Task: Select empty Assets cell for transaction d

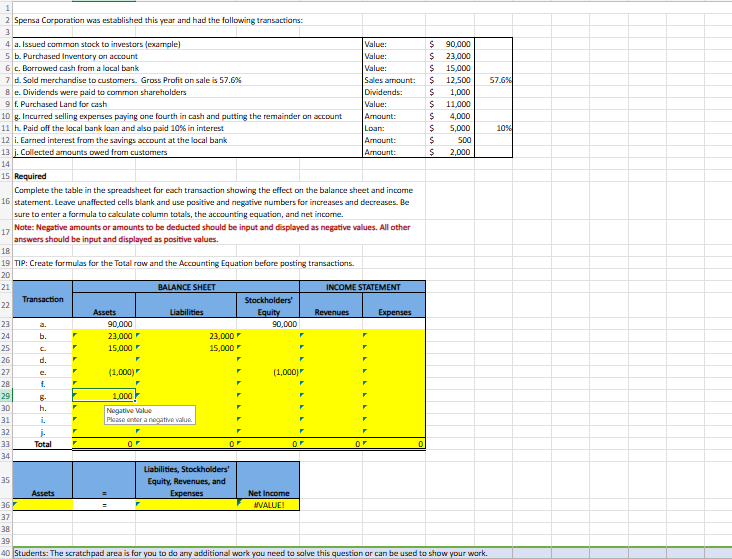Action: click(x=104, y=361)
